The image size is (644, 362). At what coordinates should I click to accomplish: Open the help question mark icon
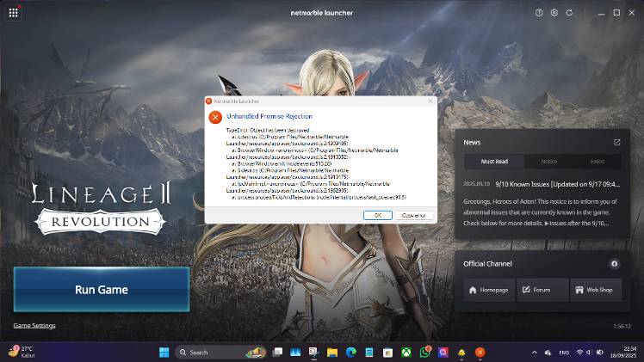point(539,13)
